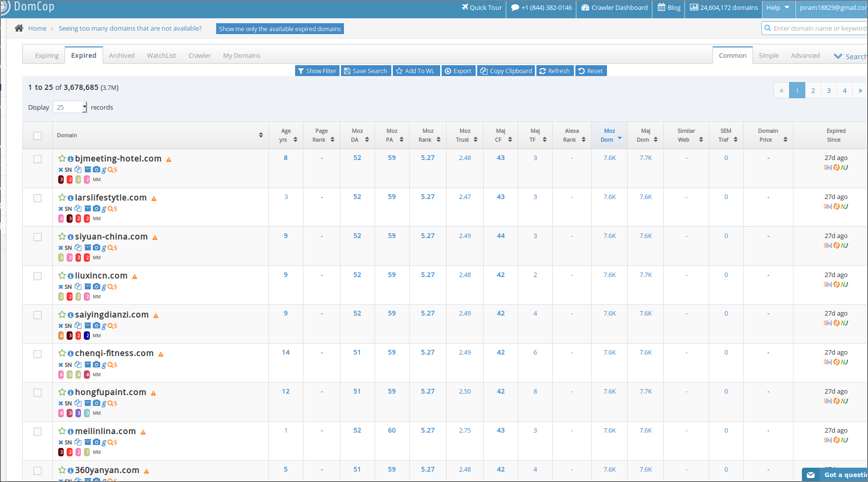Click dollar sign icon under chenqi-fitness.com
The width and height of the screenshot is (868, 482).
pos(115,365)
